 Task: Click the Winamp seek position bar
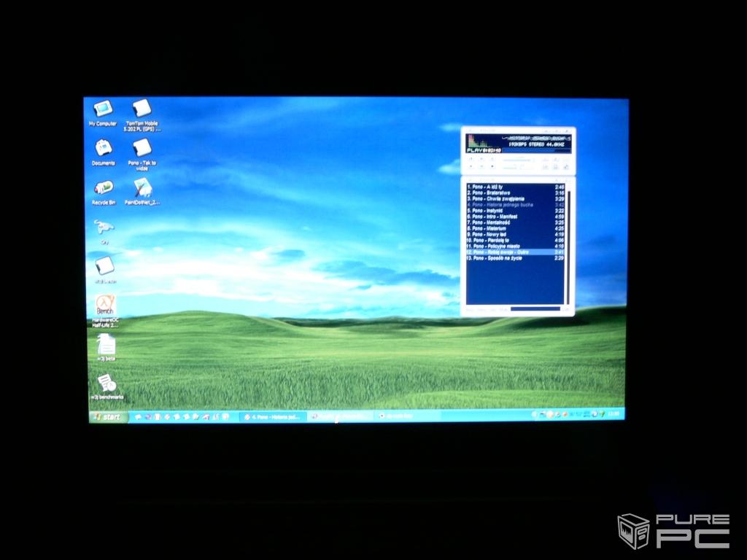[538, 150]
